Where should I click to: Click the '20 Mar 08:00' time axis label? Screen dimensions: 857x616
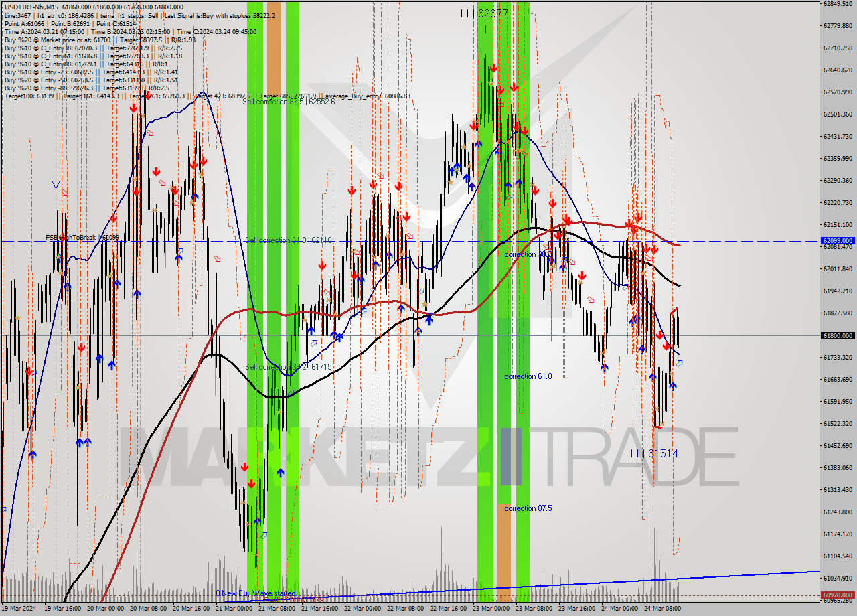149,609
